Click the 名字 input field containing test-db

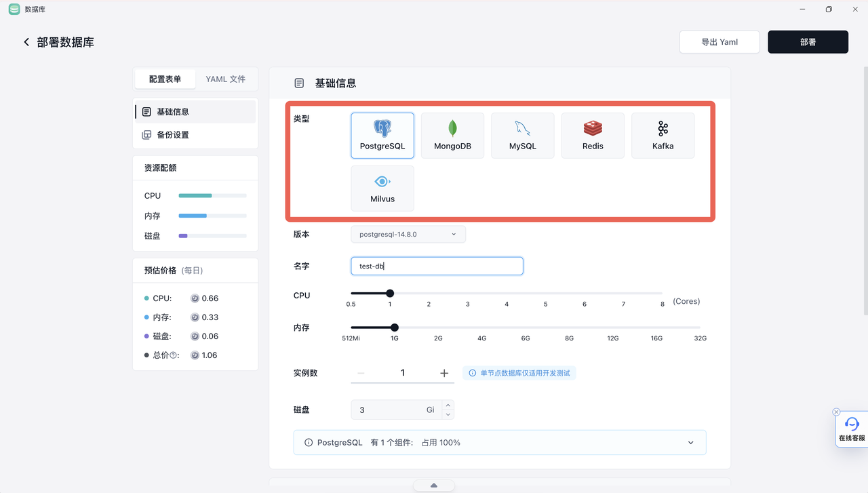(x=437, y=266)
